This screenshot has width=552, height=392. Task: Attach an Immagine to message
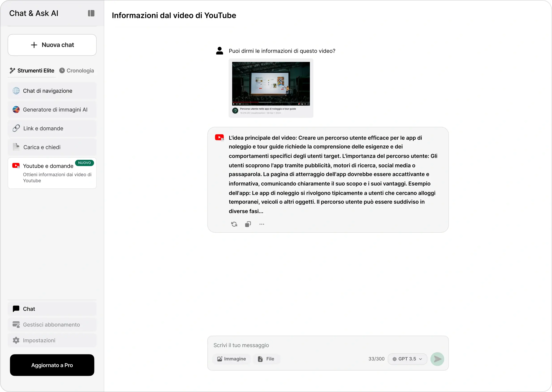231,359
